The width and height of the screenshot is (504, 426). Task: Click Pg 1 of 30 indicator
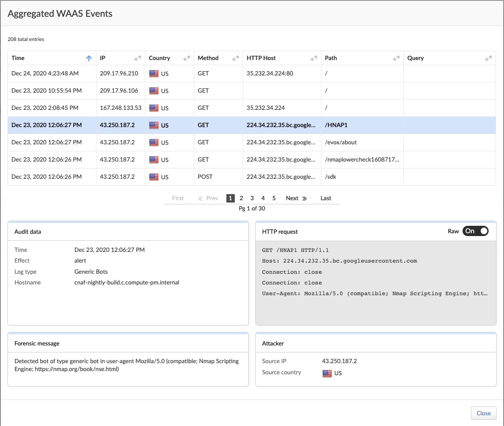coord(252,209)
